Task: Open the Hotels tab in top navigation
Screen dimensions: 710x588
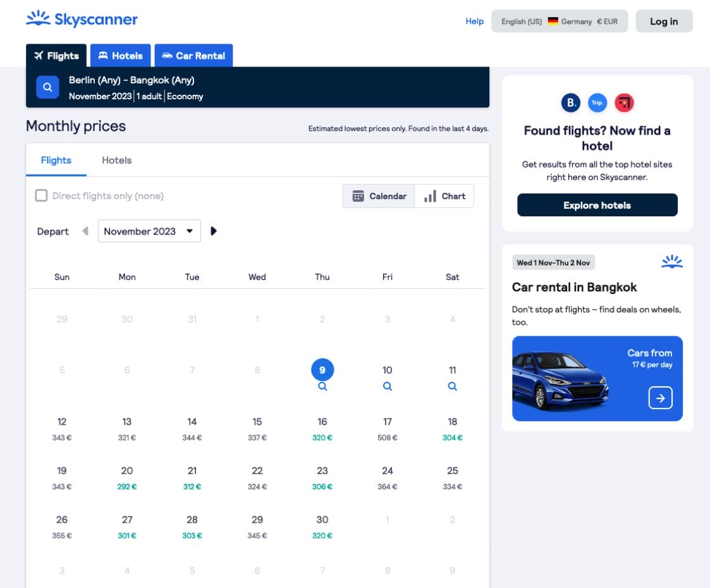Action: click(120, 56)
